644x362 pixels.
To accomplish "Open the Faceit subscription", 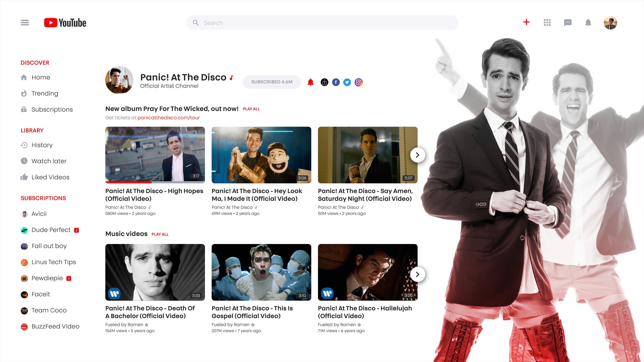I will pos(41,294).
